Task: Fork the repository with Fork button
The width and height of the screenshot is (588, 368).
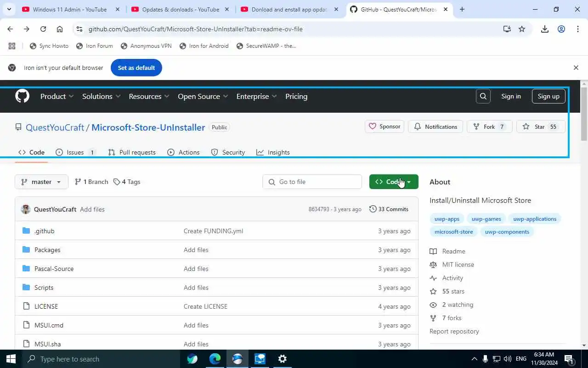Action: coord(489,126)
